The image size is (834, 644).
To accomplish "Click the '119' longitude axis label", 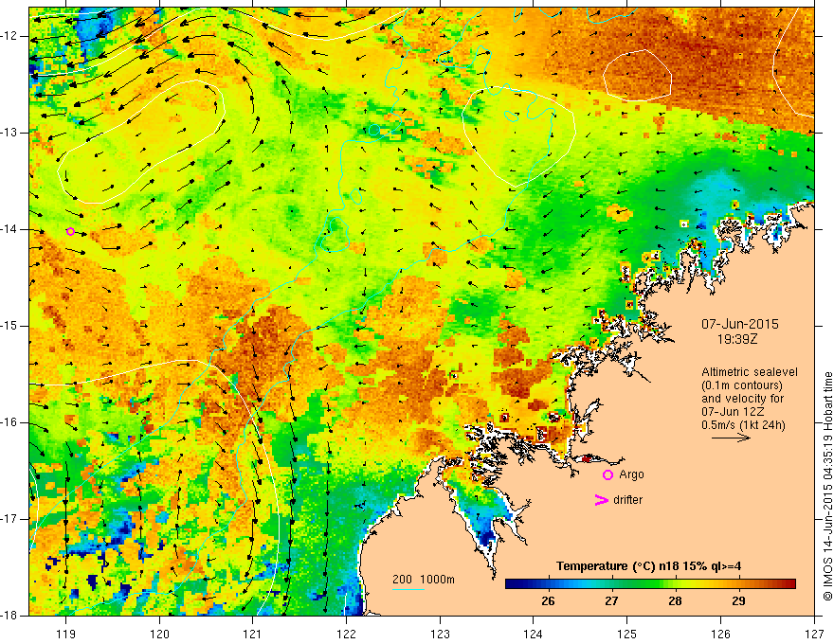I will (65, 634).
